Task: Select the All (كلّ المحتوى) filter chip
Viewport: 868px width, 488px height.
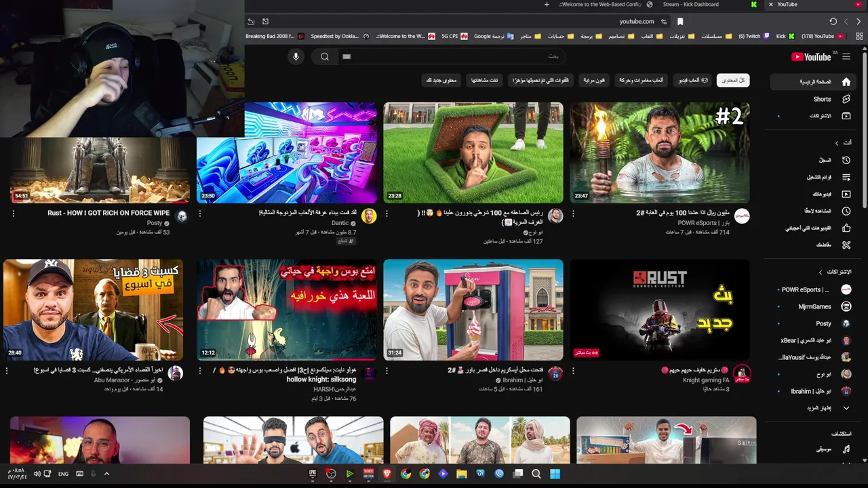Action: (733, 80)
